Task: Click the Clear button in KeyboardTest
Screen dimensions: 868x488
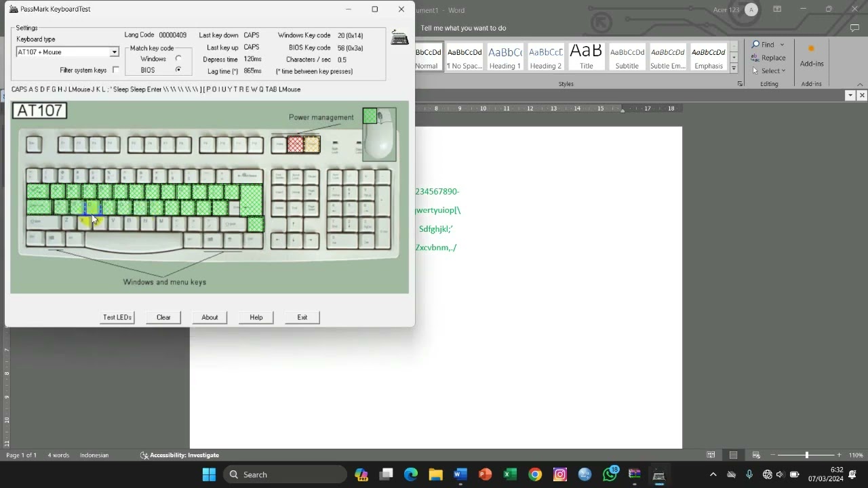Action: (163, 317)
